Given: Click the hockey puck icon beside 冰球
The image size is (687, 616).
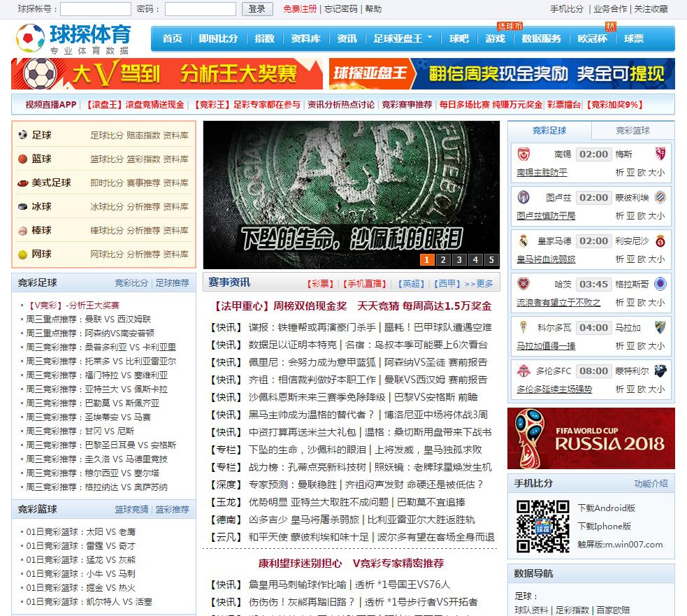Looking at the screenshot, I should coord(23,206).
